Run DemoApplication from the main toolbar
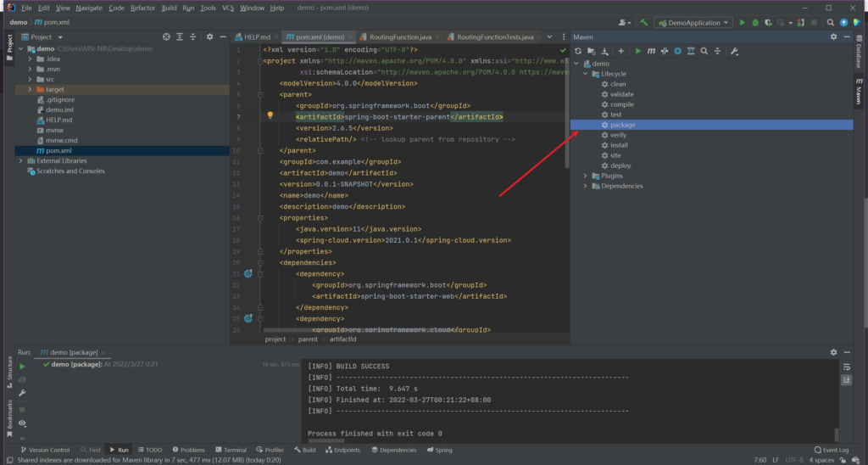This screenshot has height=465, width=868. point(743,23)
